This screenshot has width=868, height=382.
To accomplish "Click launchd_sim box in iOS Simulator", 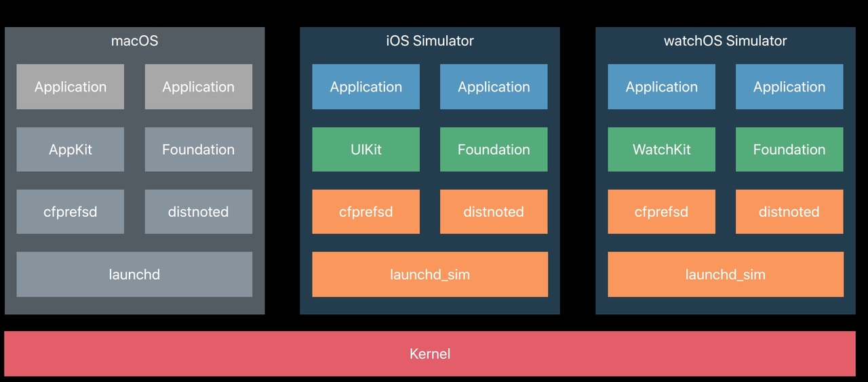I will coord(430,274).
